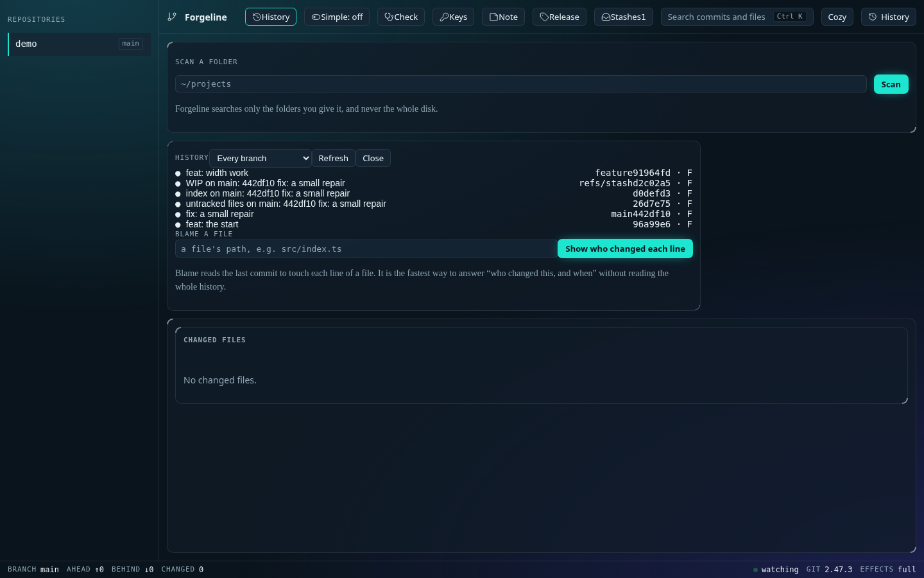Click the BEHIND count in status bar
Screen dimensions: 924x578
pyautogui.click(x=133, y=570)
